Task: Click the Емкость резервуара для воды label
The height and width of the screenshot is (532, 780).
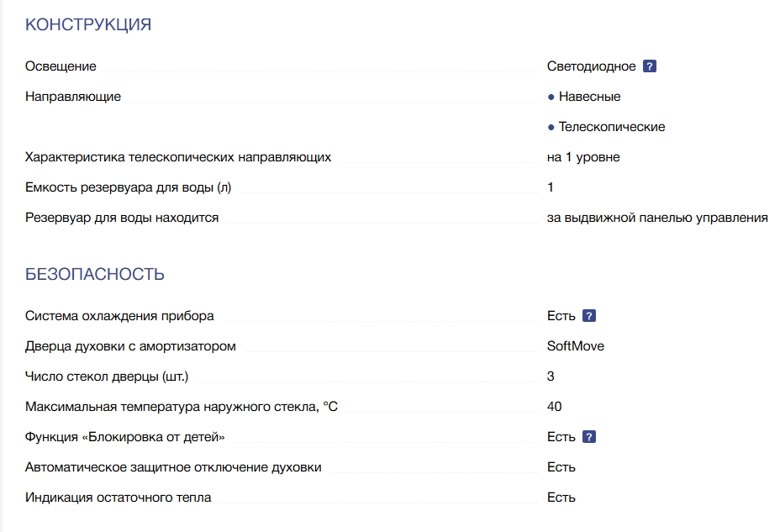Action: [x=129, y=187]
